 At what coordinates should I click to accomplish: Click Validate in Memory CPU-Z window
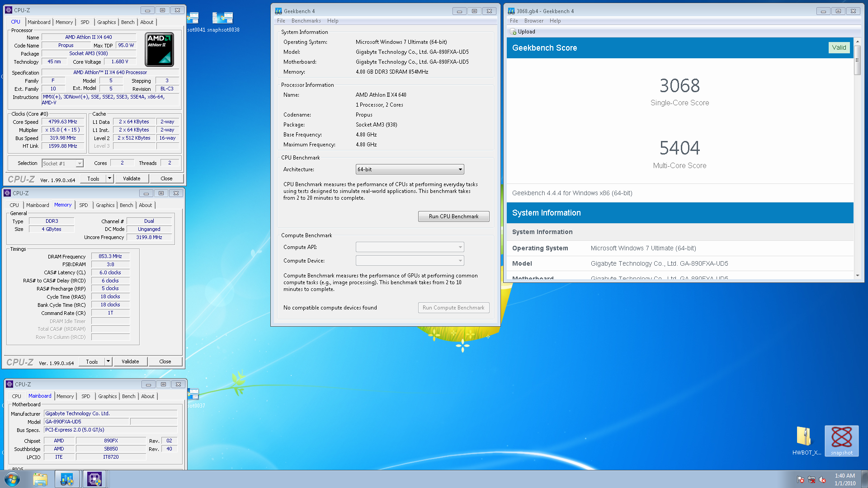point(130,361)
